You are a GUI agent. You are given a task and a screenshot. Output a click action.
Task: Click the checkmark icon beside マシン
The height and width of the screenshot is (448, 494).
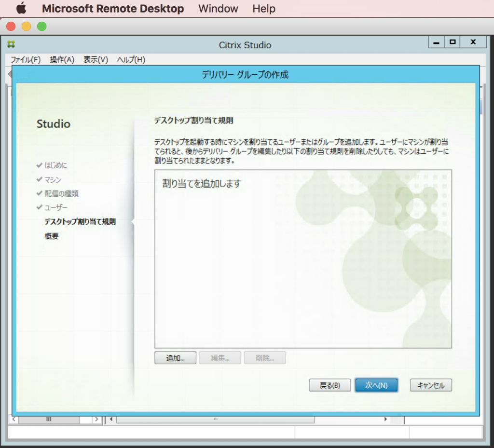pos(40,179)
